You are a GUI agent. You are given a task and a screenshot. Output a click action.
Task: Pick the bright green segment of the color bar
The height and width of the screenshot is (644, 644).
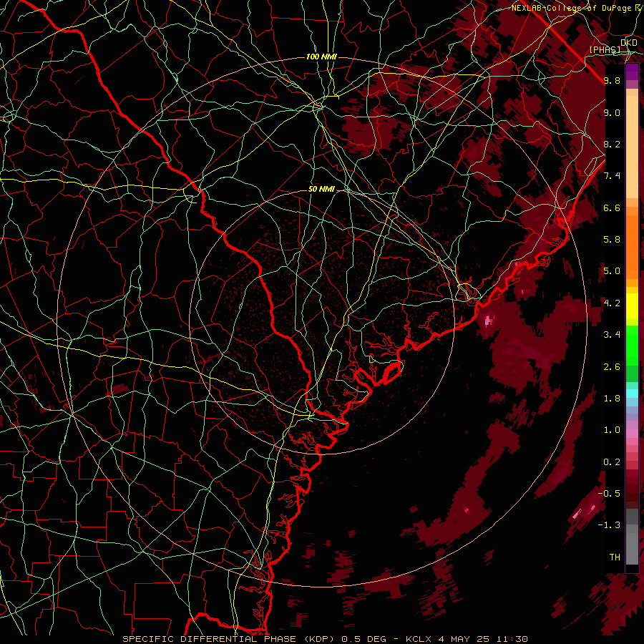(632, 345)
